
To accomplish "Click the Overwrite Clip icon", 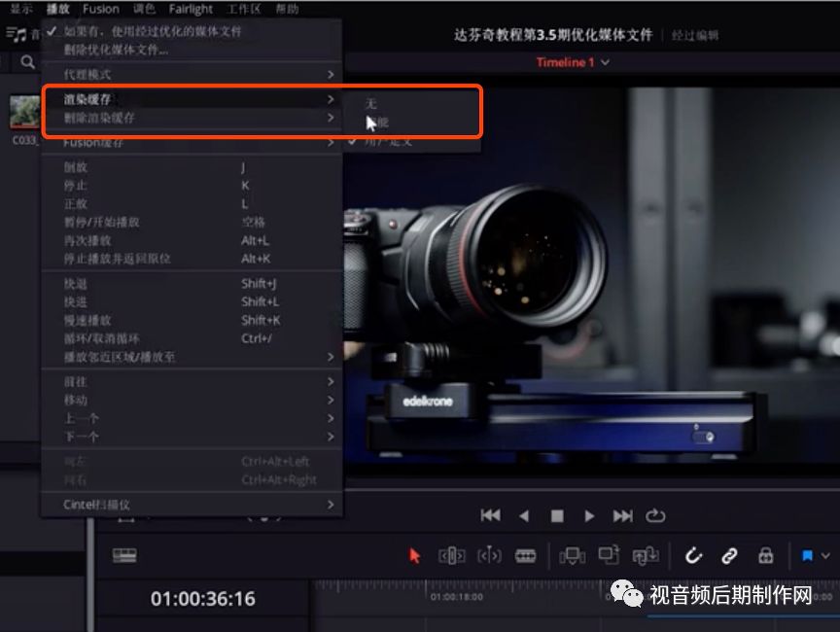I will tap(610, 555).
